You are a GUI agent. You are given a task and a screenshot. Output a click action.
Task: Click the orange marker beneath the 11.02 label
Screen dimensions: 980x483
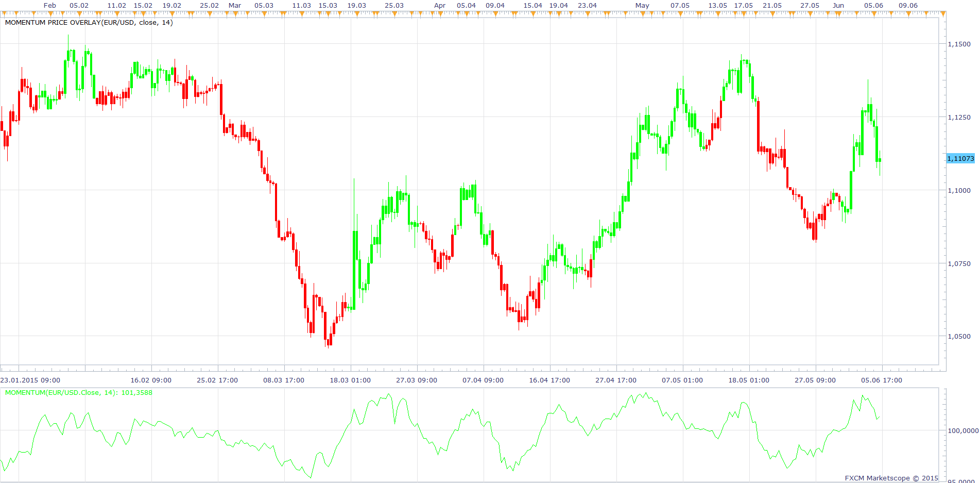click(x=117, y=13)
